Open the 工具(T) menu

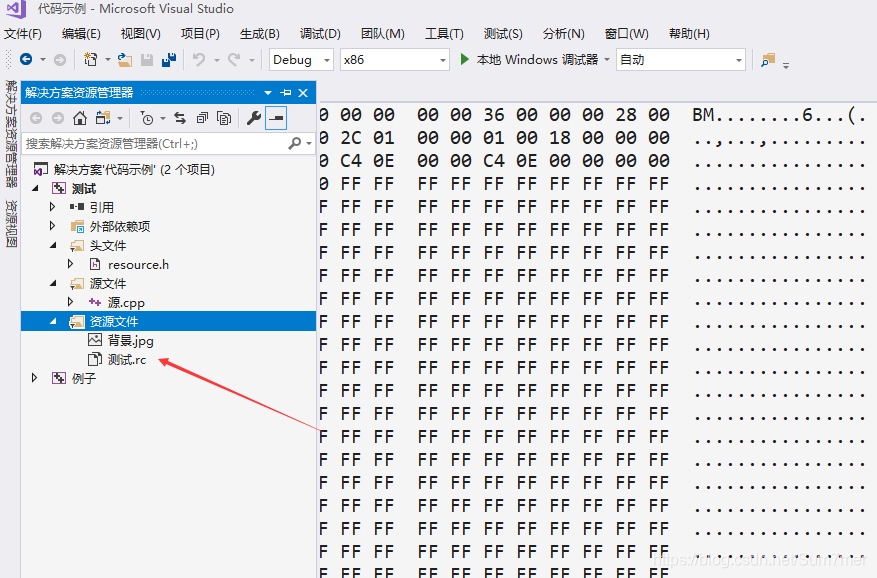444,34
